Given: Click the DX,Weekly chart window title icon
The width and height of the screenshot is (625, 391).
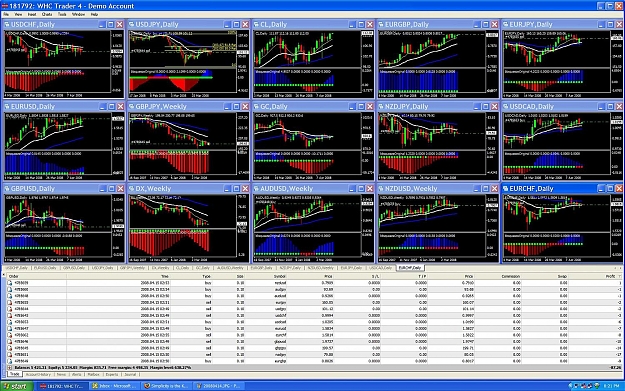Looking at the screenshot, I should pos(132,189).
